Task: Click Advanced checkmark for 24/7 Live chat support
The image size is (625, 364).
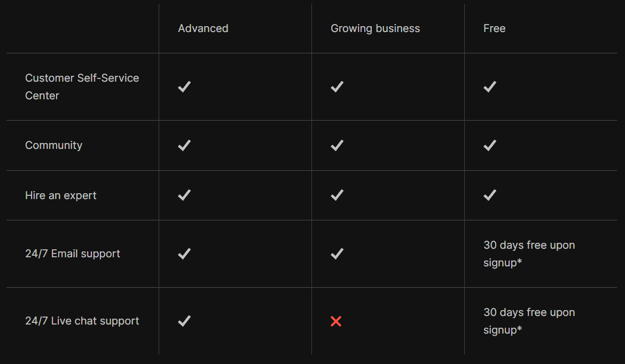Action: [184, 321]
